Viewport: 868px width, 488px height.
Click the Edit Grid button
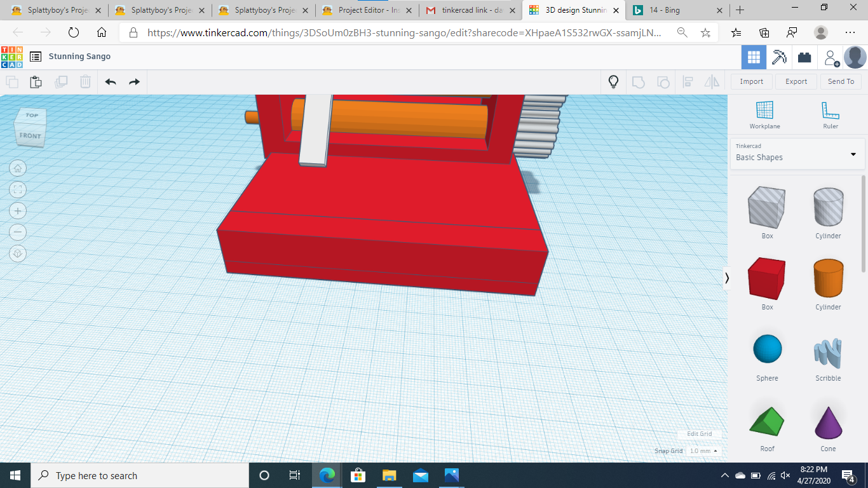pyautogui.click(x=699, y=434)
